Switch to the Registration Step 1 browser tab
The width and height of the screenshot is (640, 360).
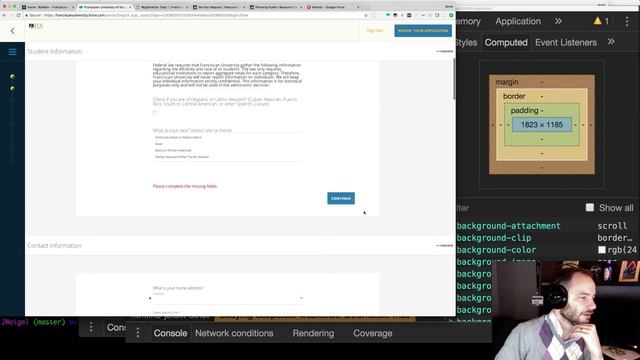[162, 7]
